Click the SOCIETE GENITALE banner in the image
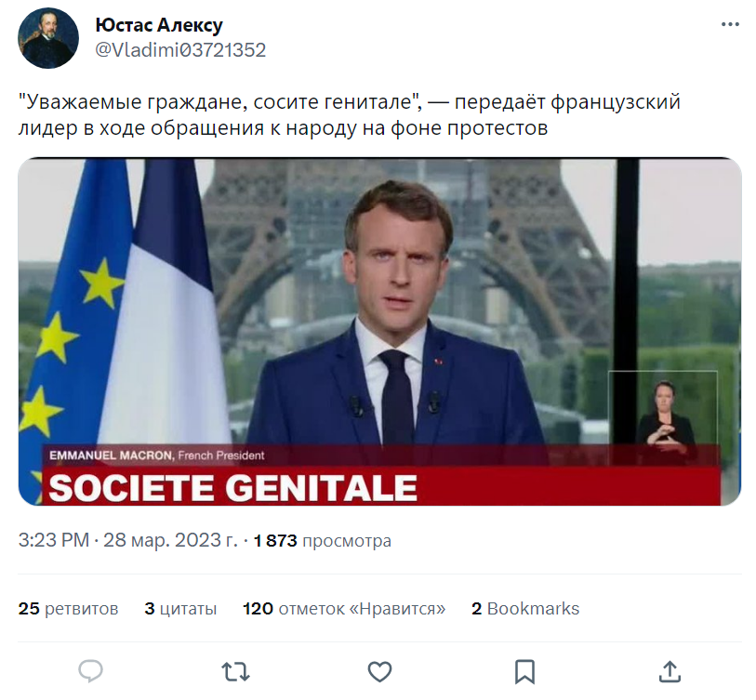Viewport: 756px width, 700px height. 232,488
